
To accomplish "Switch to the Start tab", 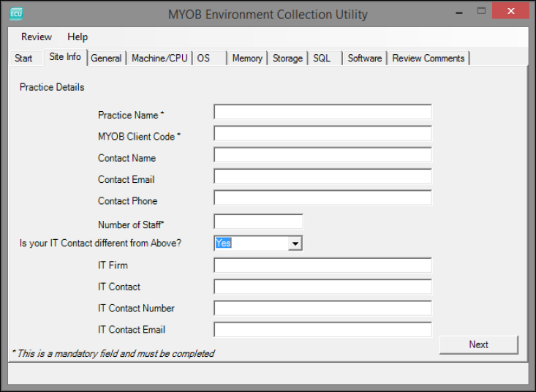I will click(x=23, y=59).
